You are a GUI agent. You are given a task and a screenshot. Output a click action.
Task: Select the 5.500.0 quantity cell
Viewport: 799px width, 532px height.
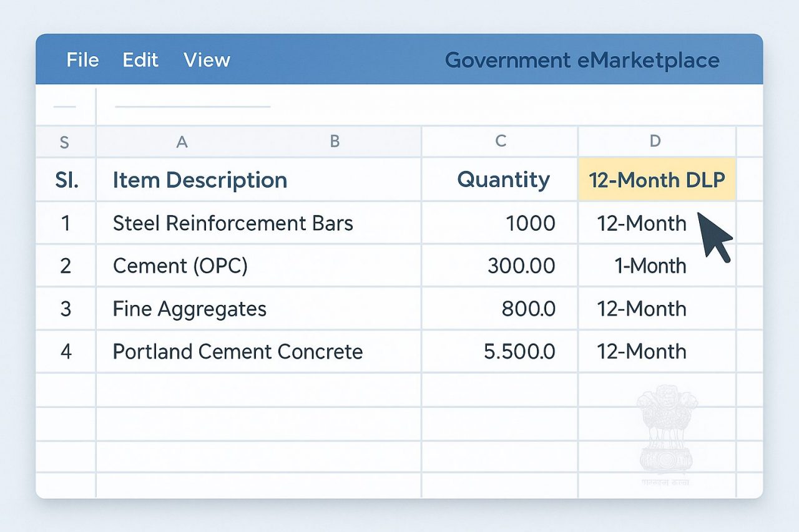click(500, 351)
